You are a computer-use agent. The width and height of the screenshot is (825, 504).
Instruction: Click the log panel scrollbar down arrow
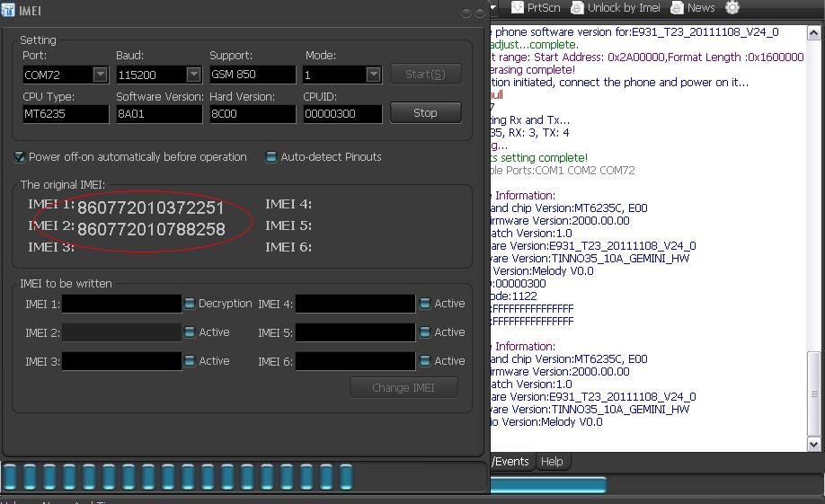814,444
